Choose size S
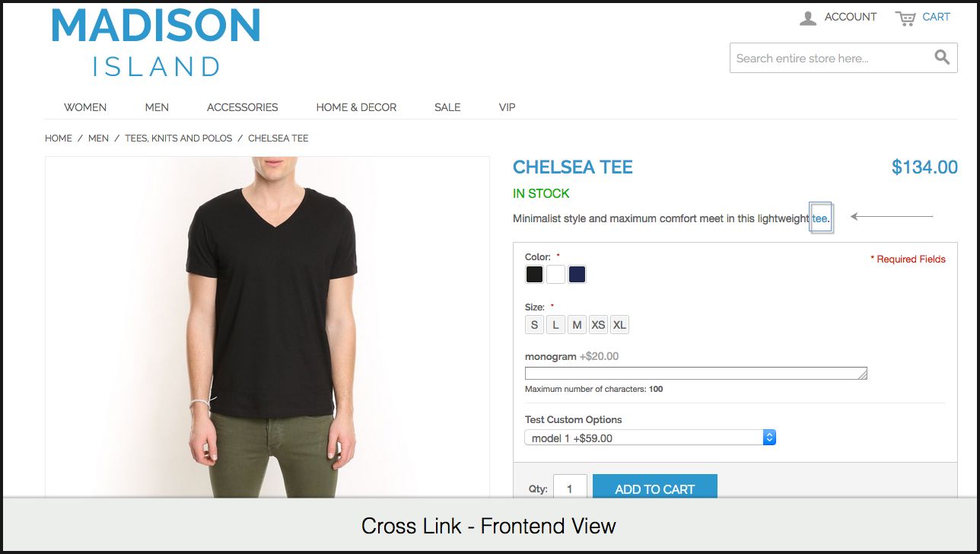980x554 pixels. (x=534, y=325)
